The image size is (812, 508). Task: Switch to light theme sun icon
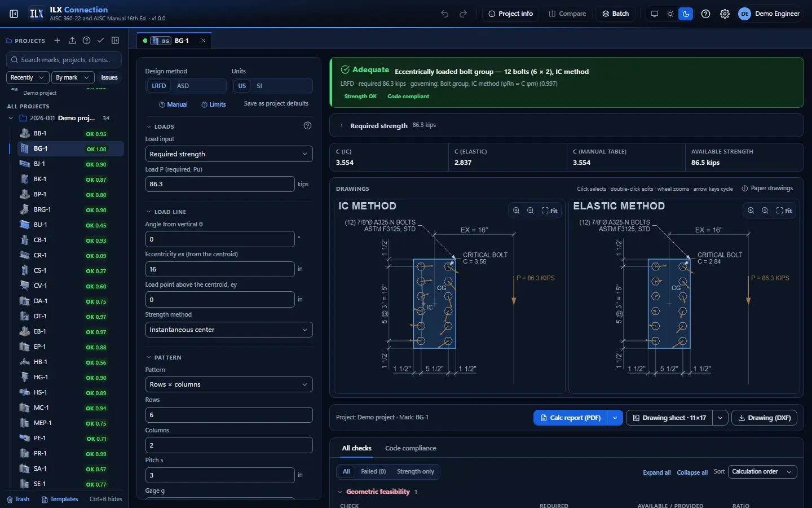[x=670, y=14]
